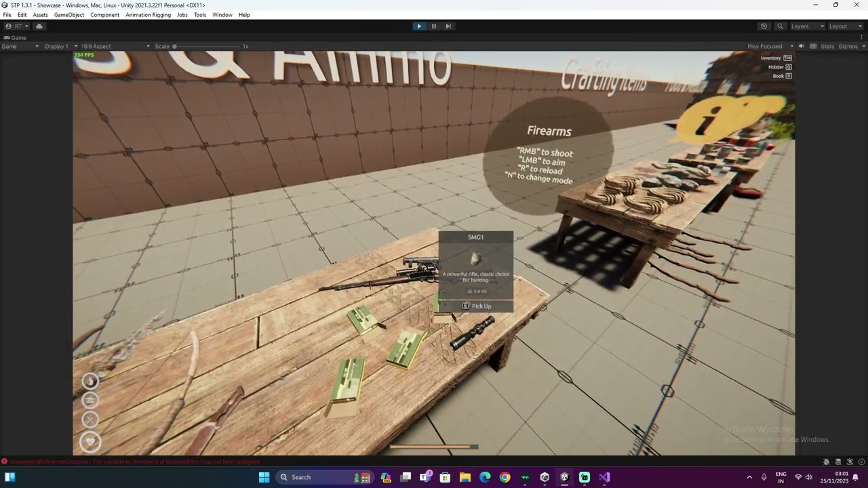868x488 pixels.
Task: Click the Scale slider handle
Action: click(x=174, y=47)
